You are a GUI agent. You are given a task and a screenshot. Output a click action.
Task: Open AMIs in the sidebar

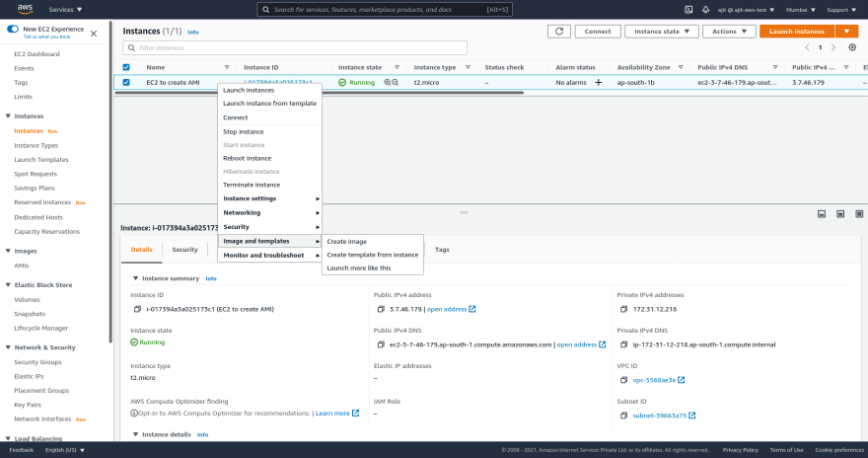(22, 266)
